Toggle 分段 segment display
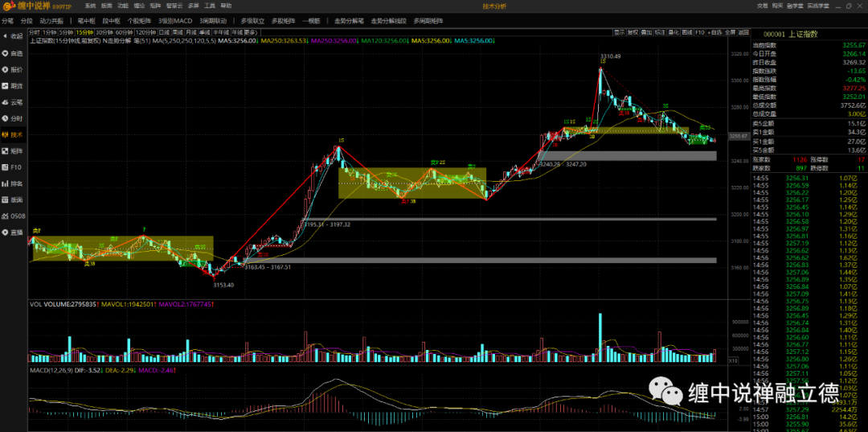868x432 pixels. click(27, 21)
